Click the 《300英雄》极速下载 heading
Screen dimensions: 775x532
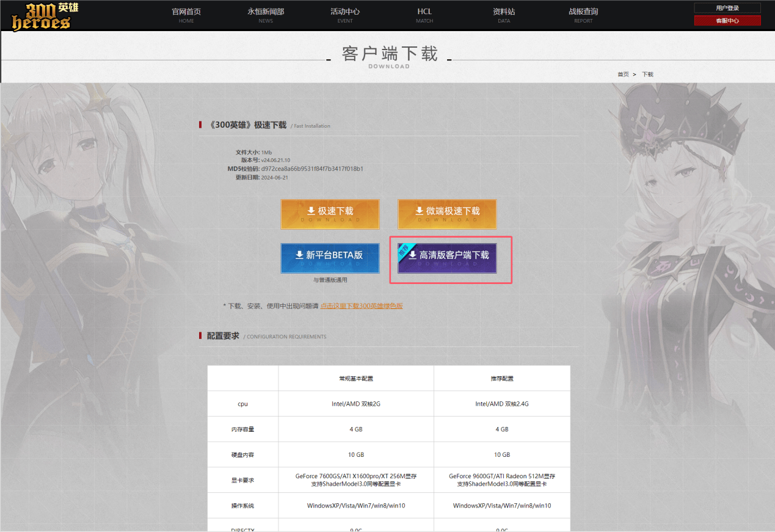pos(247,125)
